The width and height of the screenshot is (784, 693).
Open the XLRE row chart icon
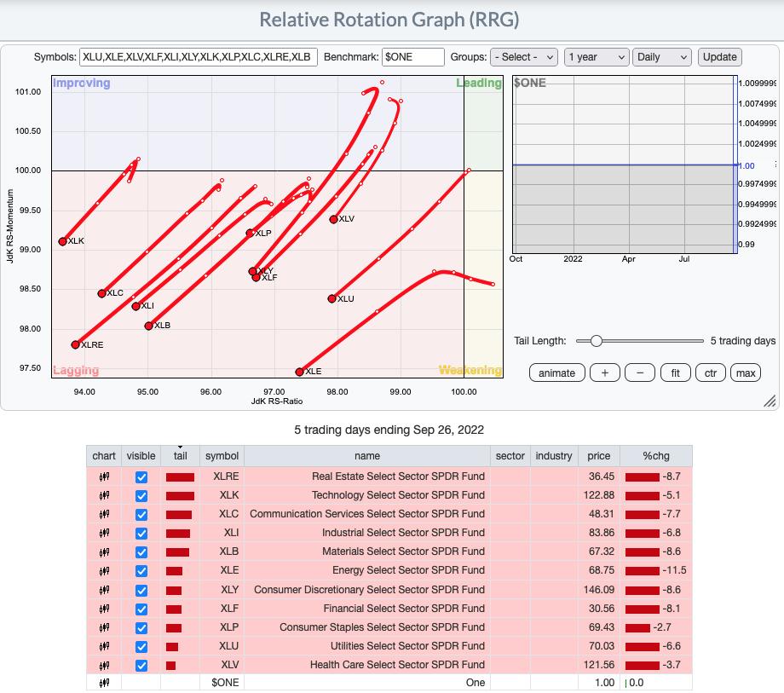(x=104, y=477)
